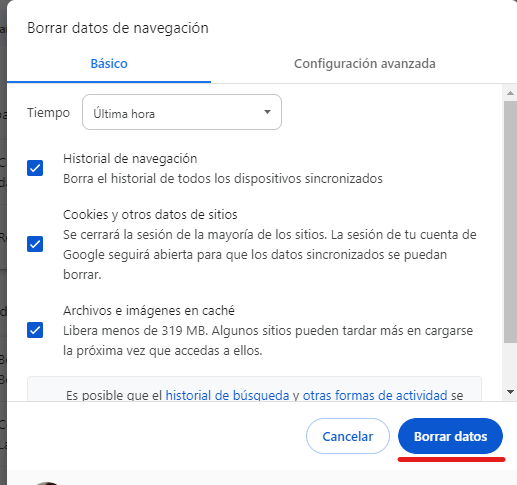Image resolution: width=517 pixels, height=485 pixels.
Task: Click the scrollbar up arrow
Action: [x=510, y=93]
